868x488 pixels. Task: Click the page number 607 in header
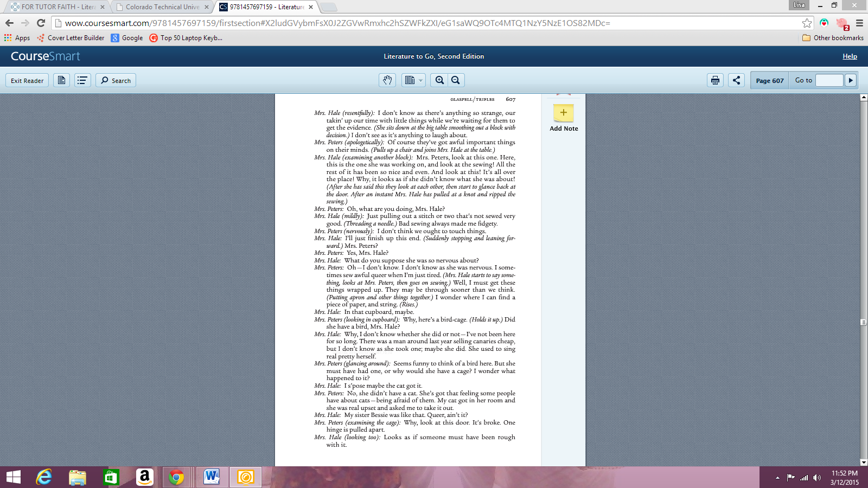click(x=510, y=99)
